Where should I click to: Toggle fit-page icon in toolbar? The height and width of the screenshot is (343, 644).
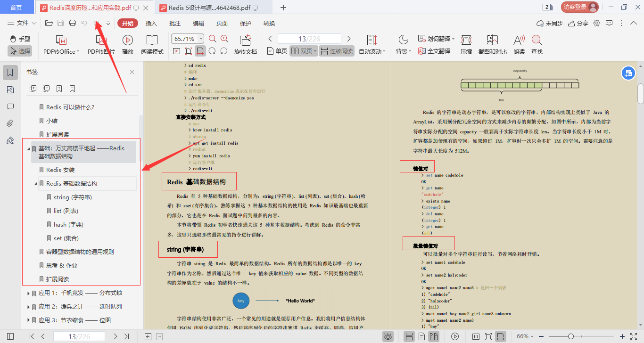pyautogui.click(x=189, y=51)
